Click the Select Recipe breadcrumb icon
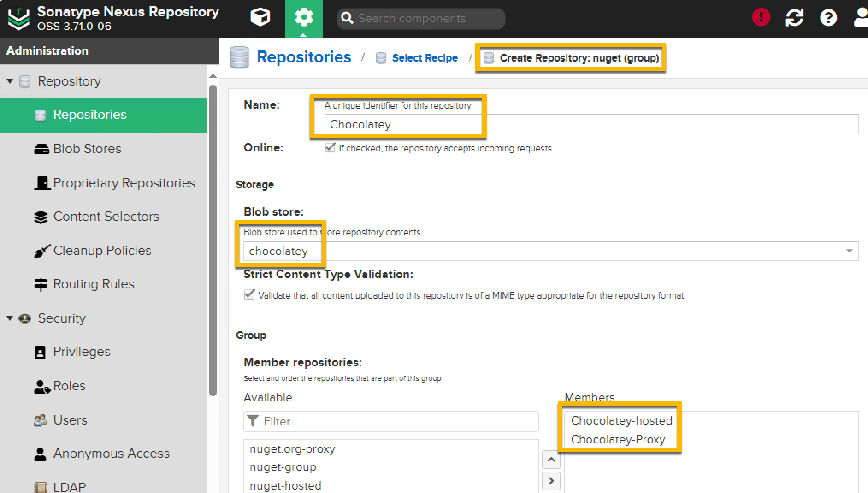This screenshot has width=868, height=493. coord(381,58)
